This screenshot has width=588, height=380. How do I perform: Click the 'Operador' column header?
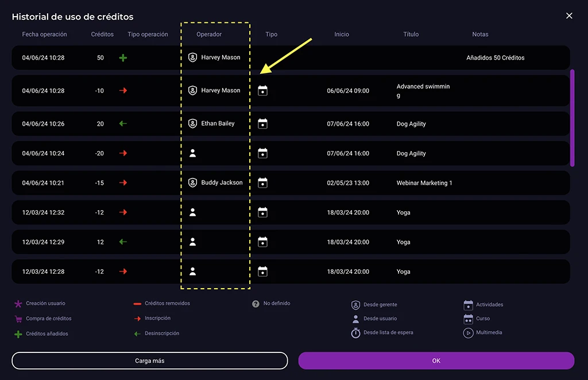tap(209, 34)
